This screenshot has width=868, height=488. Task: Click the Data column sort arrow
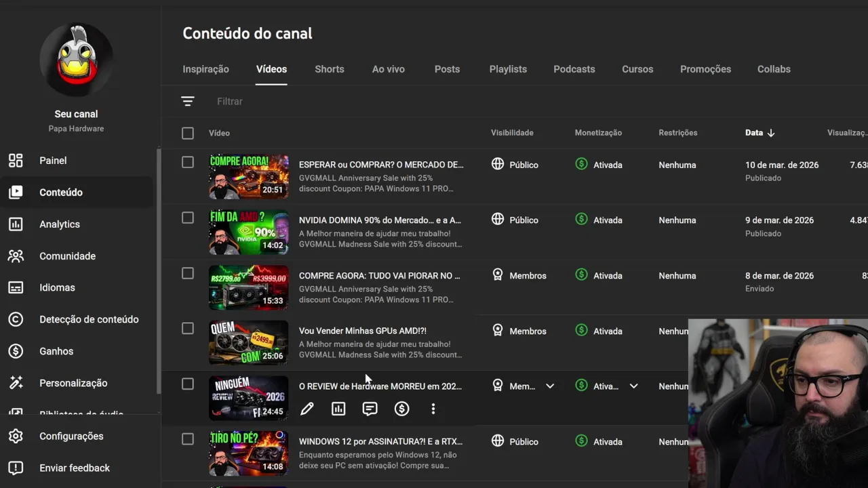(771, 133)
